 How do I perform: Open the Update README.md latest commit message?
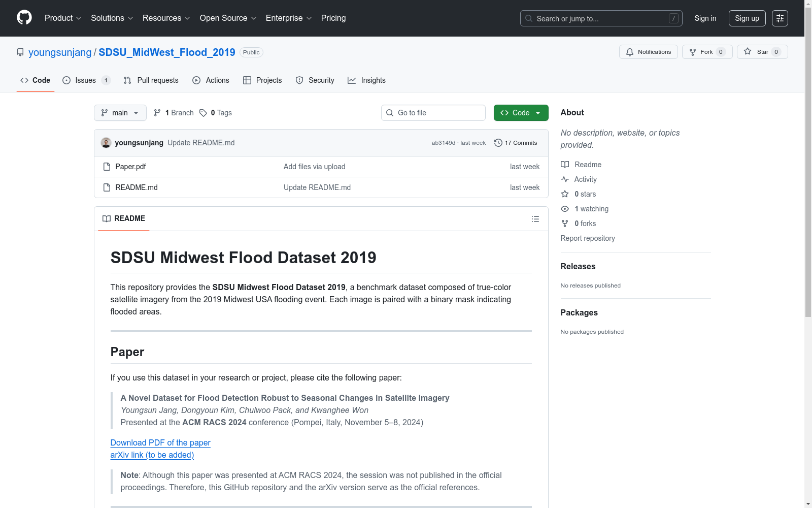[x=201, y=143]
